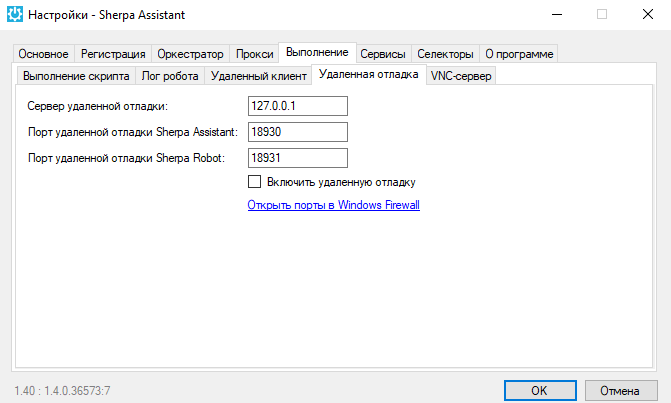671x403 pixels.
Task: Click the Порт удаленной отладки Sherpa Robot label
Action: tap(127, 158)
